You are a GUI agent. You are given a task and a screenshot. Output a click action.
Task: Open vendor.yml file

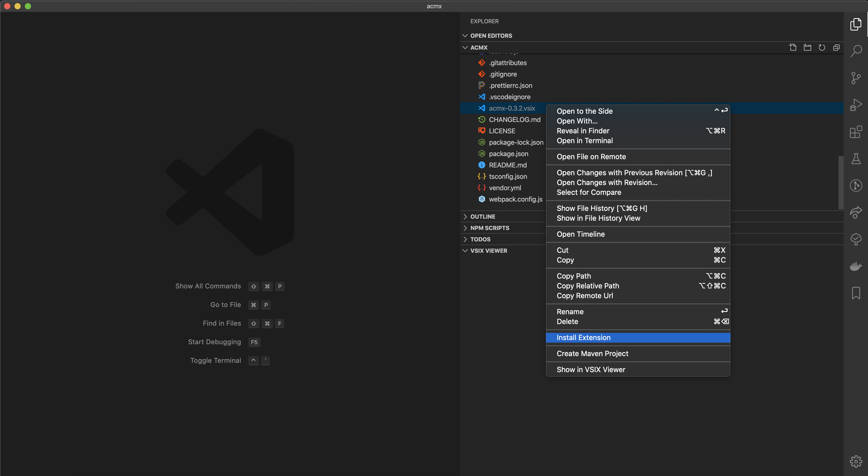[505, 188]
